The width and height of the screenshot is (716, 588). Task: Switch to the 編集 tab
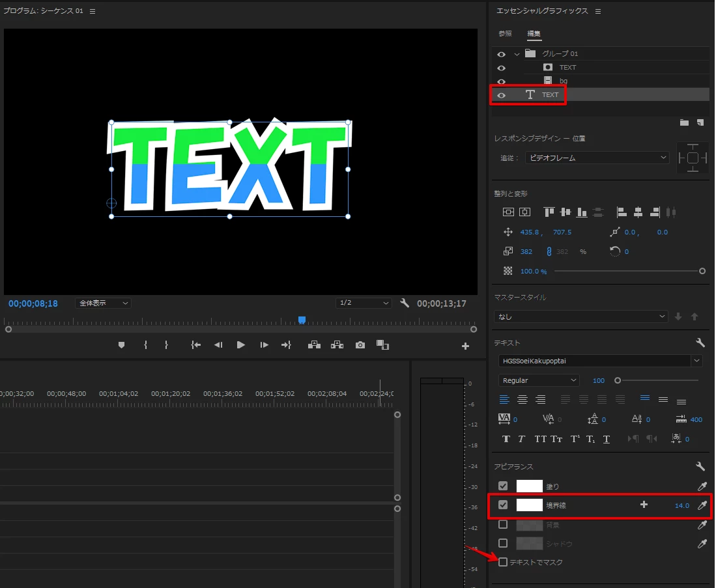tap(534, 34)
